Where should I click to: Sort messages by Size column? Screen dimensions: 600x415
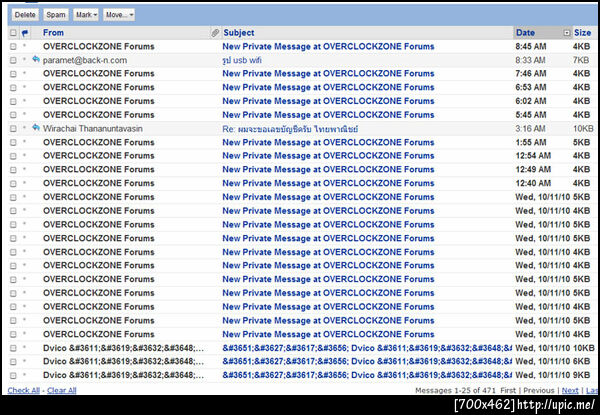(x=582, y=33)
